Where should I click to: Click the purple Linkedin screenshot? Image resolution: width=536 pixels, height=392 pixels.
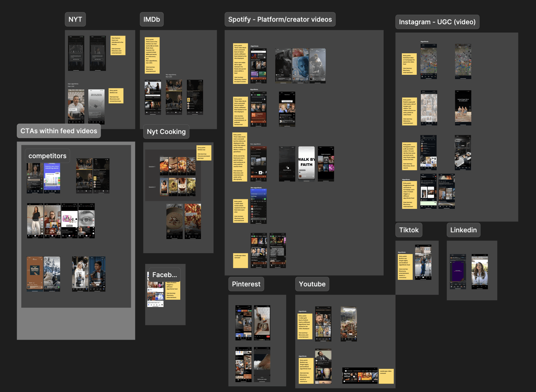click(458, 272)
